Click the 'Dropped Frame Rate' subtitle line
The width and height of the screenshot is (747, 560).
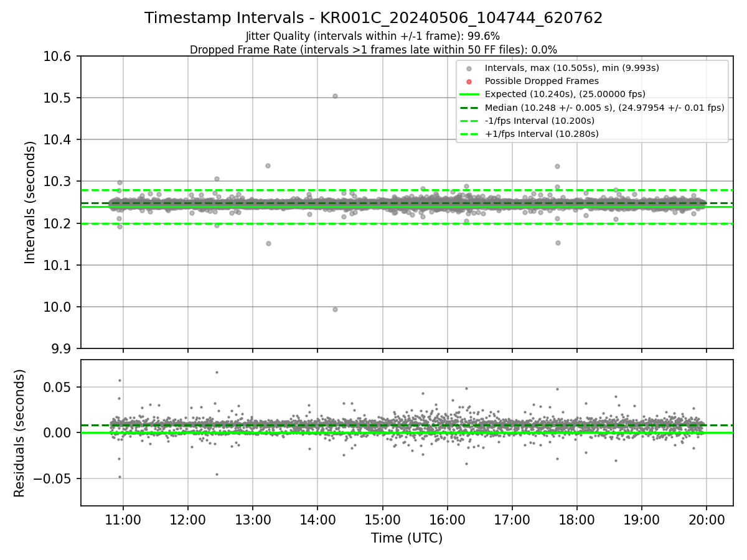pos(374,49)
